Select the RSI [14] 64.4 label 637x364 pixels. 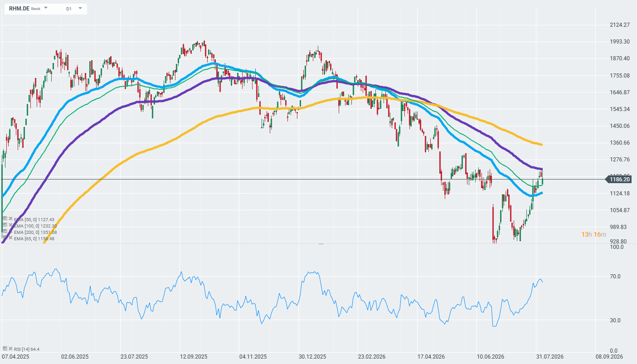coord(27,349)
